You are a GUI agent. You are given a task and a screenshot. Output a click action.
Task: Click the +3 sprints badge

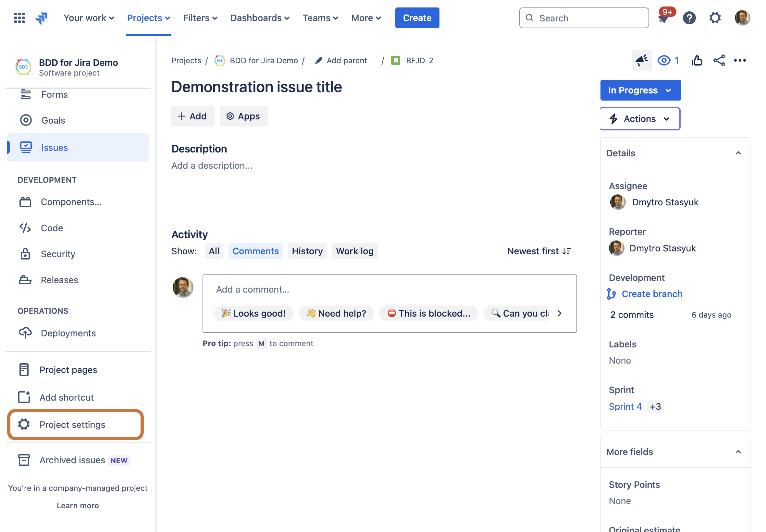click(x=655, y=406)
